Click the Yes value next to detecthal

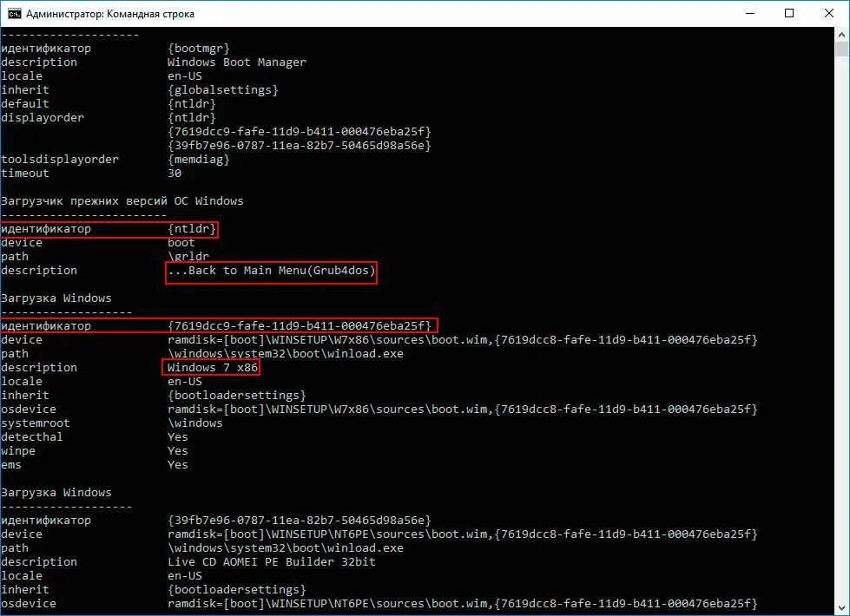point(178,436)
